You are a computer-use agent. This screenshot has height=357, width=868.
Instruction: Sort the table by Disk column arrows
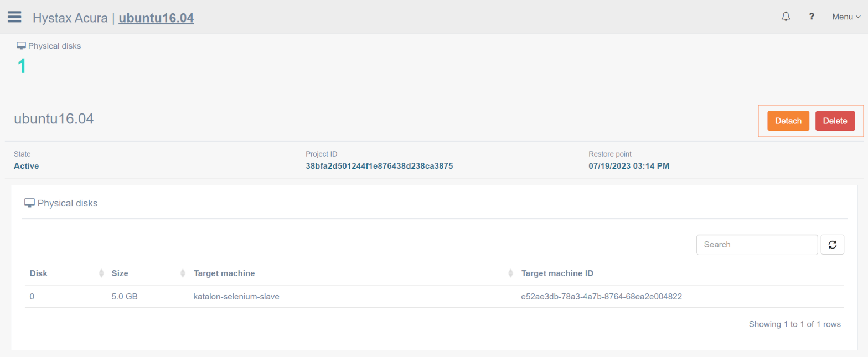pyautogui.click(x=101, y=273)
